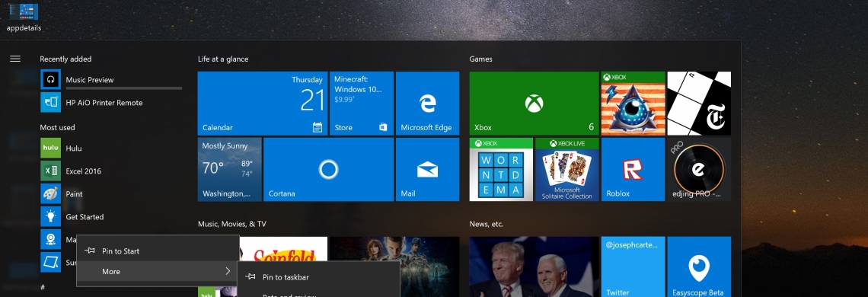This screenshot has width=868, height=297.
Task: Open Microsoft Solitaire Collection tile
Action: pos(566,169)
